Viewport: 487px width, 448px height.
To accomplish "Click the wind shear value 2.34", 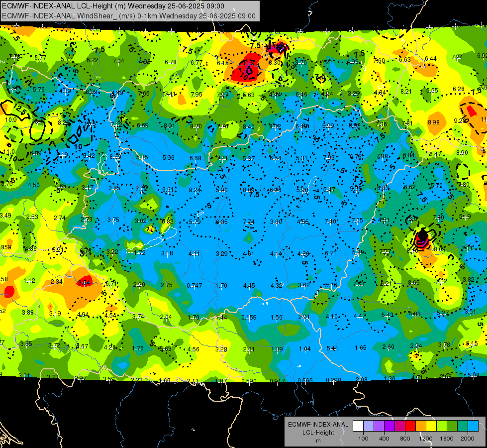I will pyautogui.click(x=57, y=282).
